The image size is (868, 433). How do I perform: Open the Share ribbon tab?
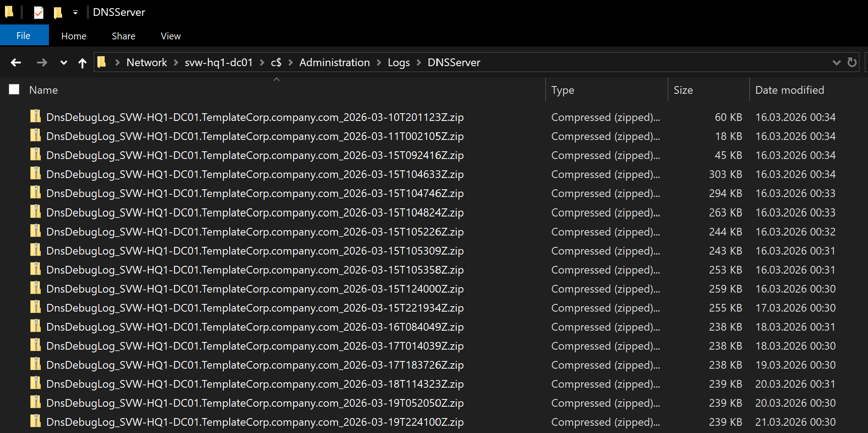[123, 36]
